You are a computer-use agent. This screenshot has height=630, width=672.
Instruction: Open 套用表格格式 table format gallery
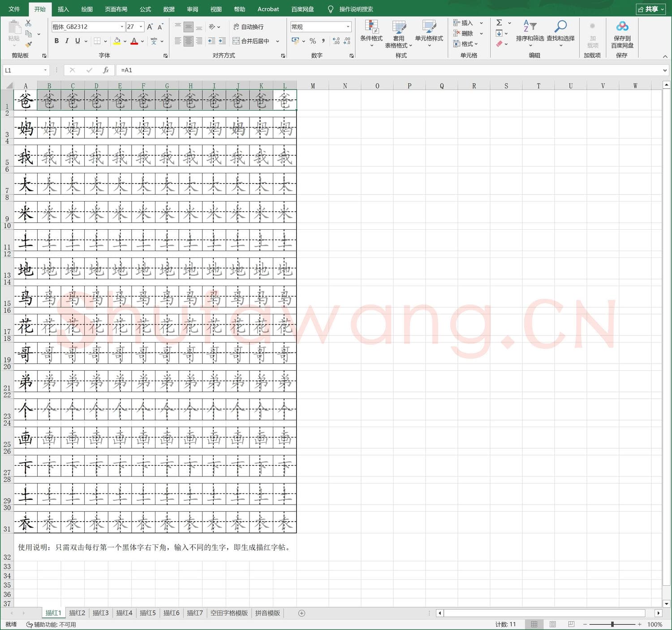[x=398, y=34]
